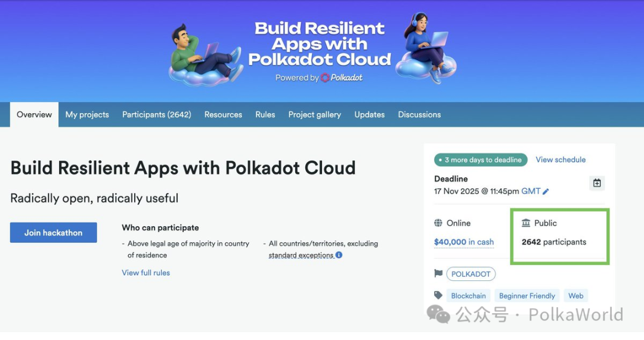Screen dimensions: 644x340
Task: Open the Discussions tab
Action: [419, 114]
